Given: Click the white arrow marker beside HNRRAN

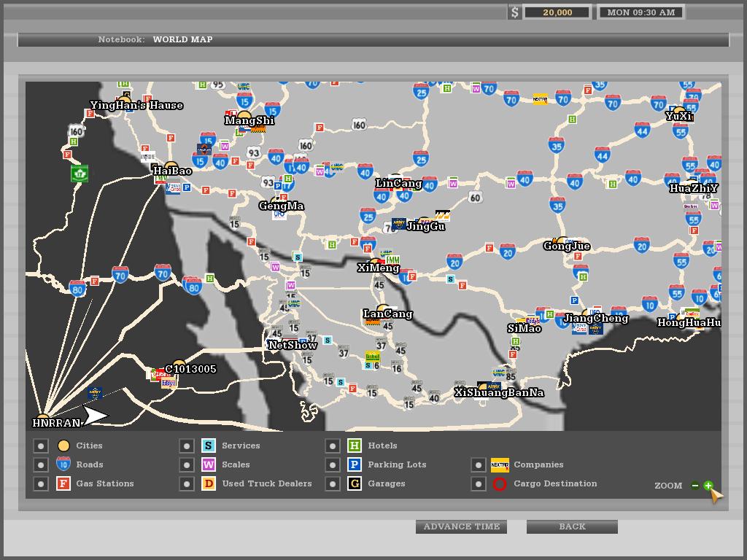Looking at the screenshot, I should [x=96, y=416].
